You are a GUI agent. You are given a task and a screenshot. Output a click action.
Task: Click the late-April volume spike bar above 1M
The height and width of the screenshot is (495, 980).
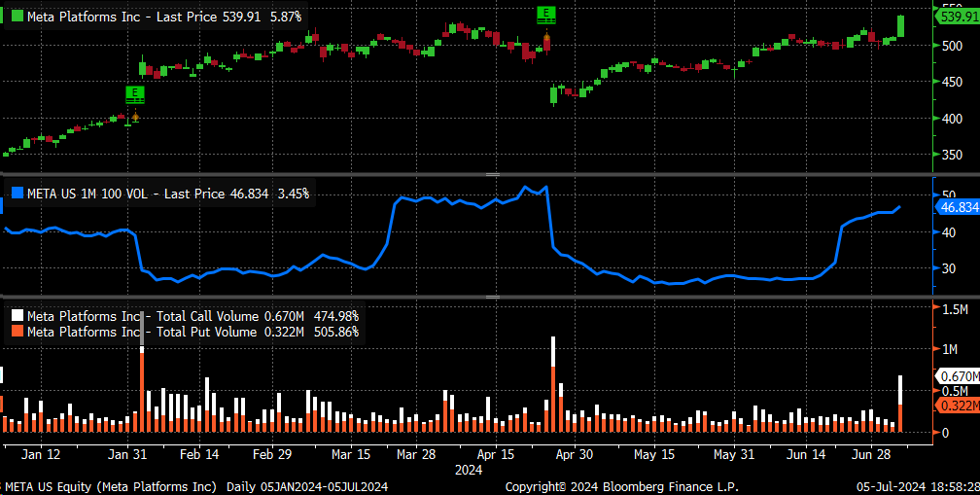pyautogui.click(x=554, y=384)
